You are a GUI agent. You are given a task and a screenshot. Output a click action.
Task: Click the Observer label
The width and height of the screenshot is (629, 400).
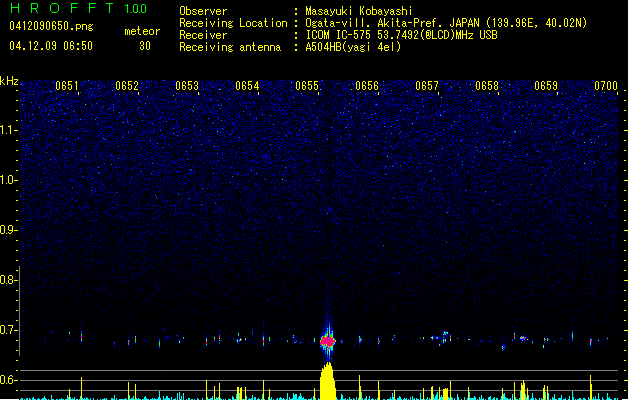tap(203, 11)
